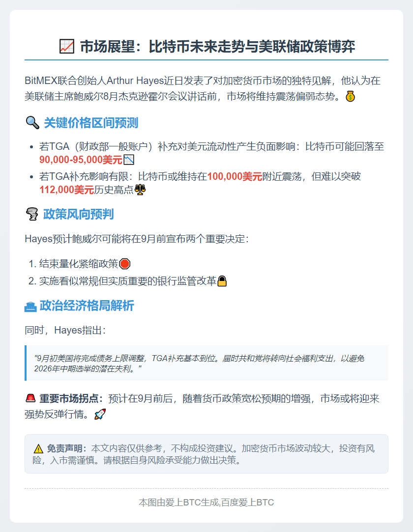Click the money bag emoji after intro paragraph

click(350, 97)
